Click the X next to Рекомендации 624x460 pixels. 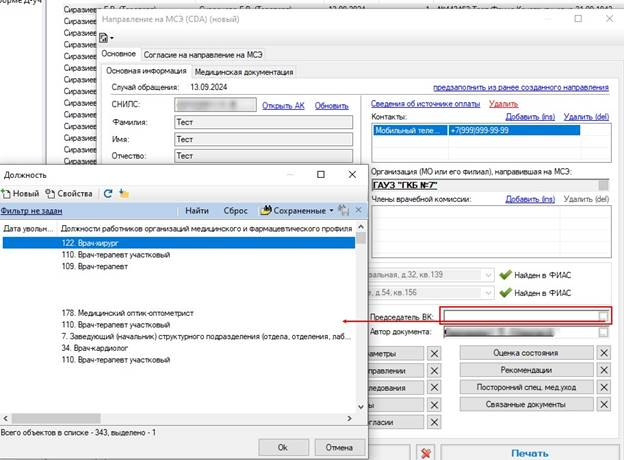pyautogui.click(x=604, y=370)
